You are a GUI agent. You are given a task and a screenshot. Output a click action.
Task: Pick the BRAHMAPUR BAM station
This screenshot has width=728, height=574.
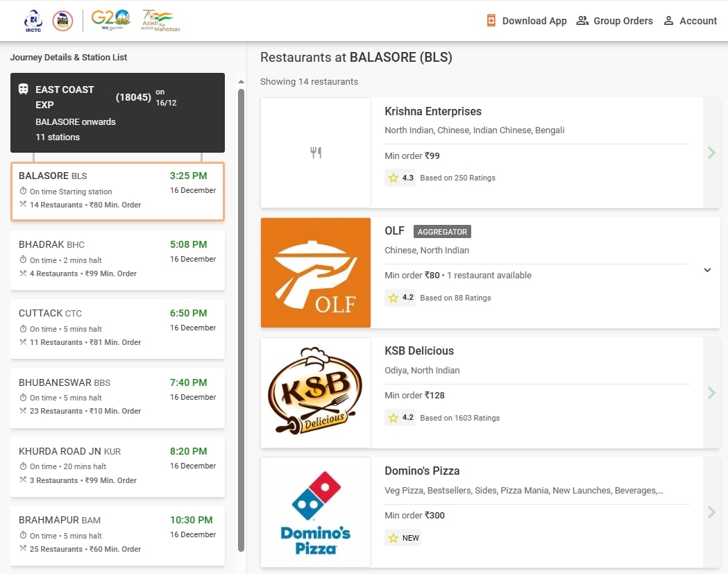(117, 535)
